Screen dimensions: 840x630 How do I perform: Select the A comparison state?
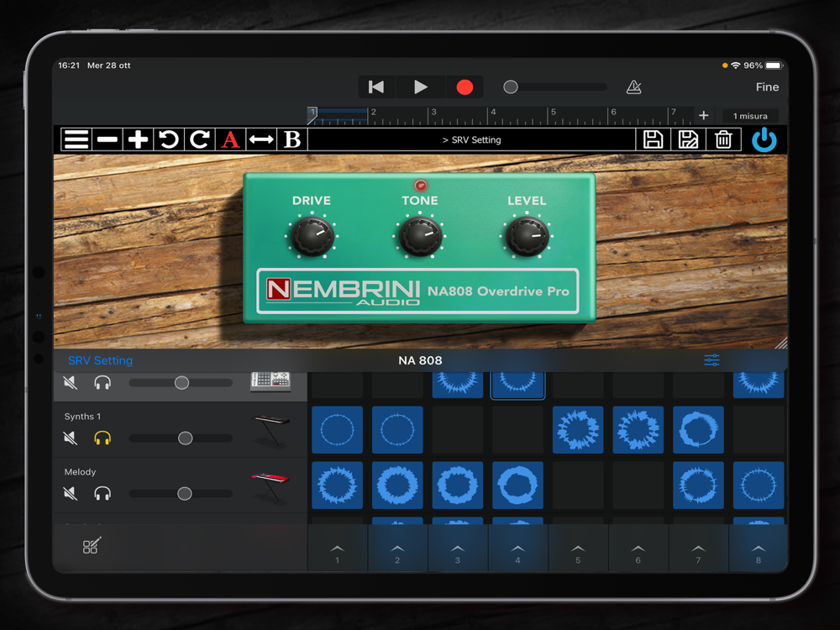tap(230, 139)
